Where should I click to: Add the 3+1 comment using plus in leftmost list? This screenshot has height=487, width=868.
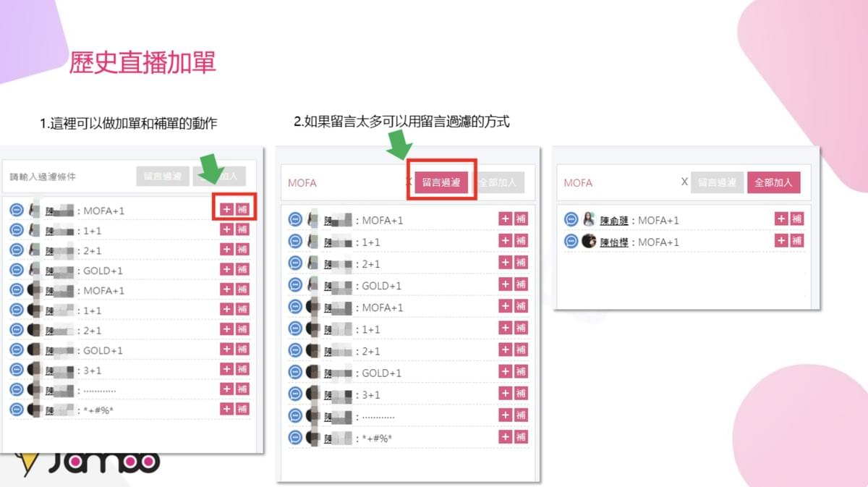click(x=226, y=369)
